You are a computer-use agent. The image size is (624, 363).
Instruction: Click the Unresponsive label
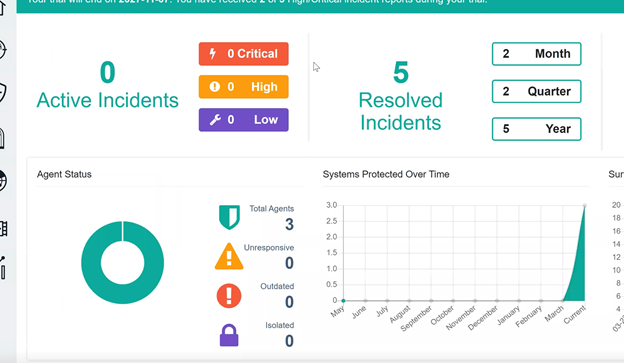pyautogui.click(x=269, y=248)
